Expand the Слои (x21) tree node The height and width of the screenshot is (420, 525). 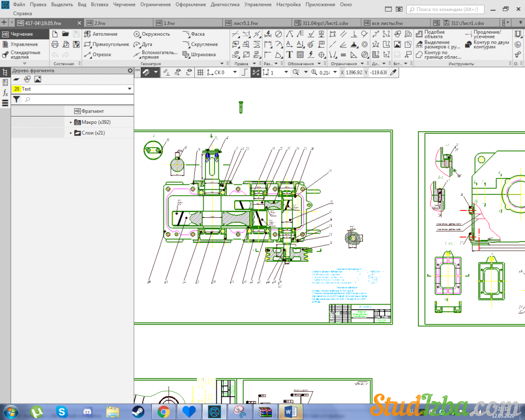tap(71, 133)
